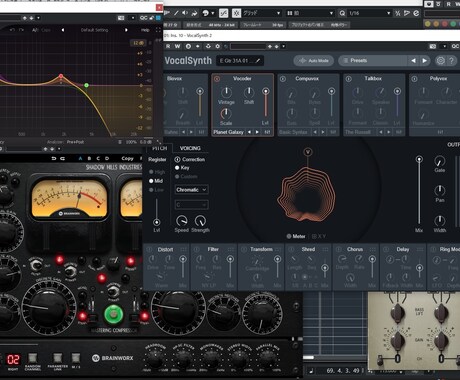
Task: Select the High register option
Action: [157, 172]
